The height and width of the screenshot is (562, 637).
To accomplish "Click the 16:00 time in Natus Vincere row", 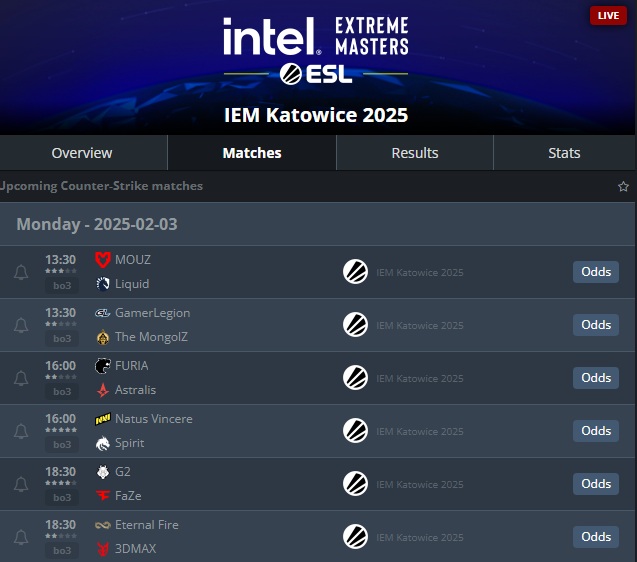I will pos(61,419).
